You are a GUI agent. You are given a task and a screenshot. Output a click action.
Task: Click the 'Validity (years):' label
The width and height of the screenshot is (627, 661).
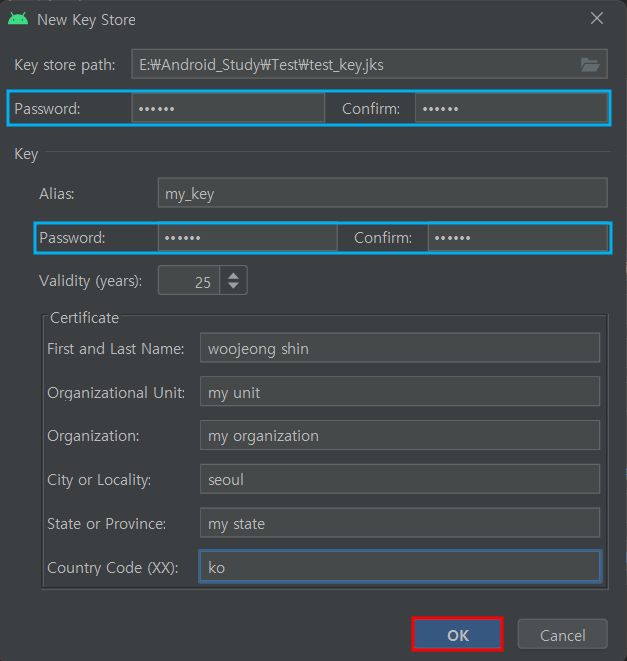click(x=90, y=281)
